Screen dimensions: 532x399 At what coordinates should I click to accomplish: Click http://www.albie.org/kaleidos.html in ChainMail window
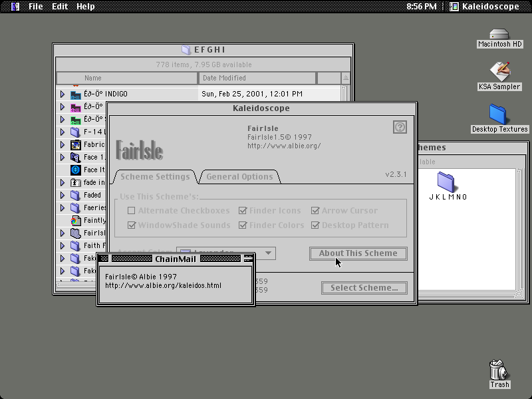[163, 286]
